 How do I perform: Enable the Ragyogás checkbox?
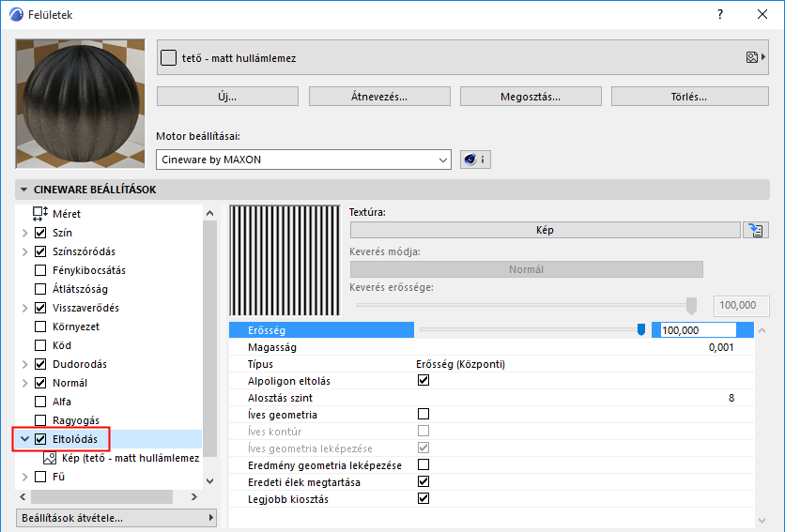(40, 420)
